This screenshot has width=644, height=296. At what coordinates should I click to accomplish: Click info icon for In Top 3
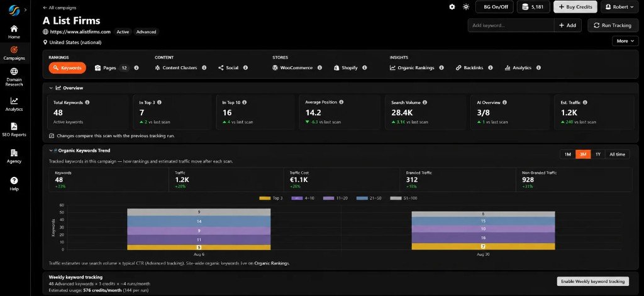(159, 103)
